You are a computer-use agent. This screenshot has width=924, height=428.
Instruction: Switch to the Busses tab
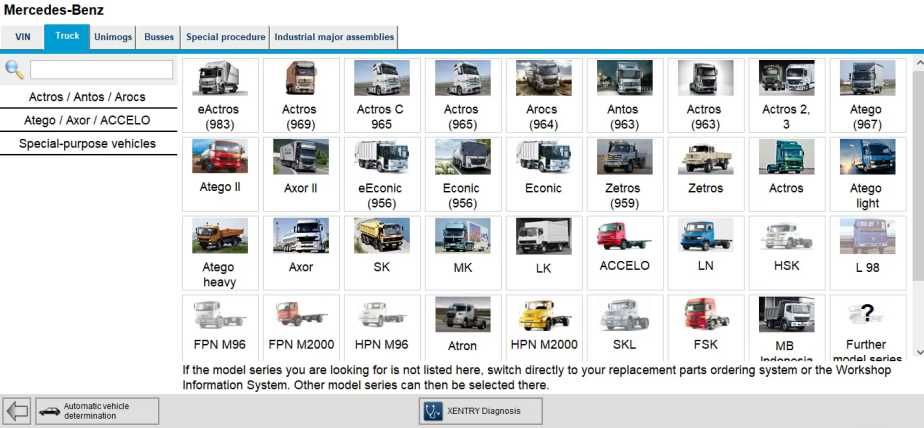pos(159,37)
